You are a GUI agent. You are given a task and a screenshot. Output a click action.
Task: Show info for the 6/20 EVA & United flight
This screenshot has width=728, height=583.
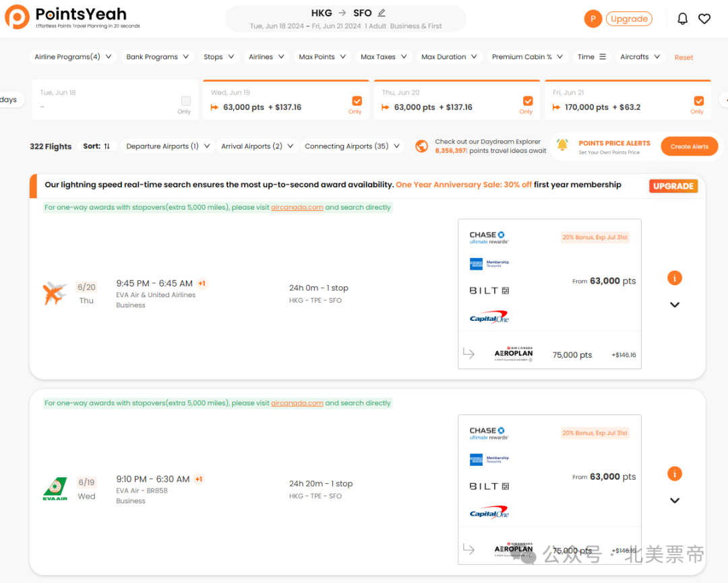tap(675, 278)
